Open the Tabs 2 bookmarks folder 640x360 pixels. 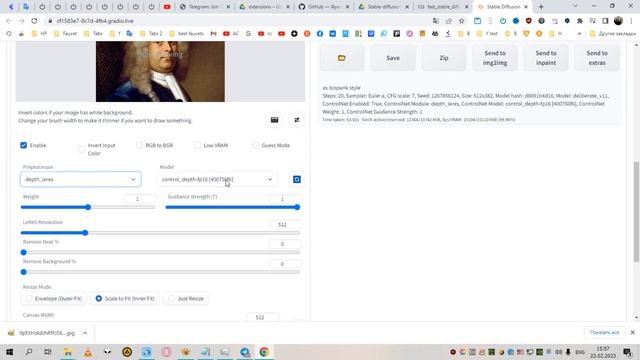point(151,33)
